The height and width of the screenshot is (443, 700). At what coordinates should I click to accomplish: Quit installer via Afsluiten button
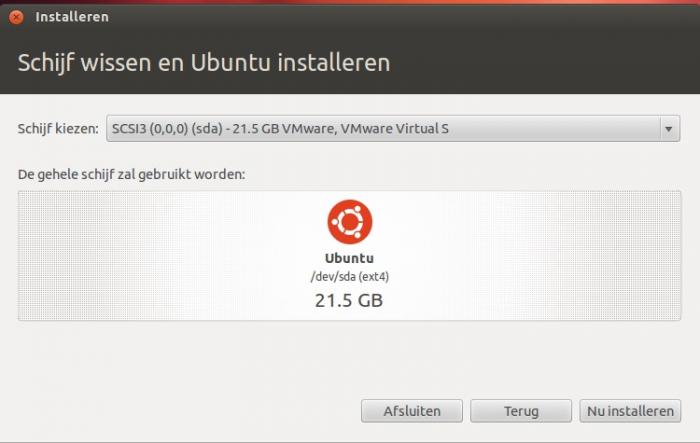[x=412, y=411]
